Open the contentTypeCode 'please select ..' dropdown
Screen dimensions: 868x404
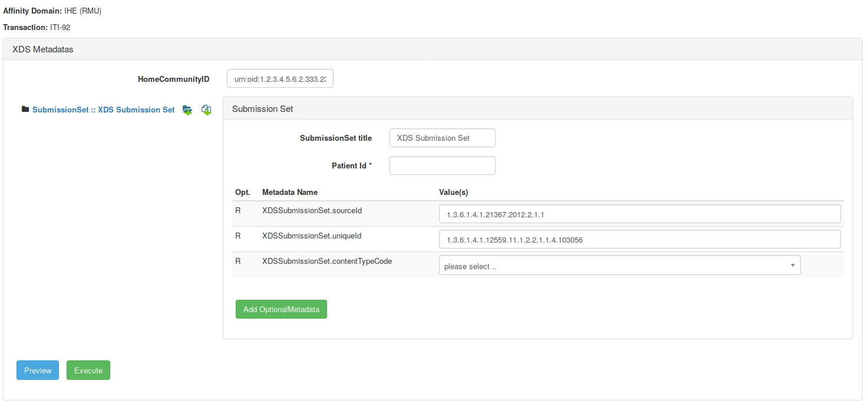[x=613, y=266]
